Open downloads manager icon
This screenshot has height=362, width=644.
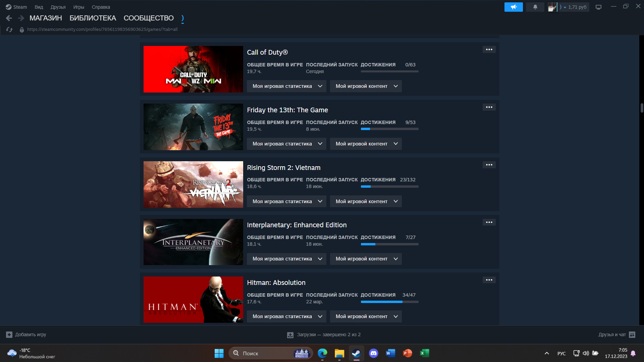tap(290, 335)
